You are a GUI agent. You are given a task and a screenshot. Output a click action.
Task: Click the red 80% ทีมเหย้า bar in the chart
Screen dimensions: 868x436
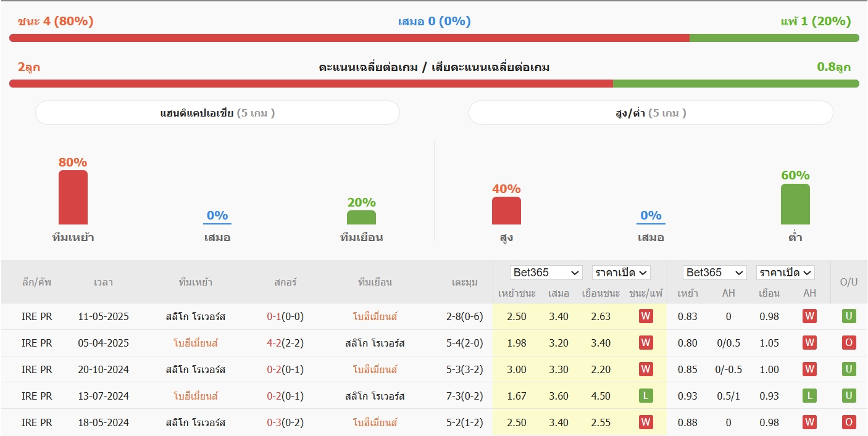click(73, 197)
